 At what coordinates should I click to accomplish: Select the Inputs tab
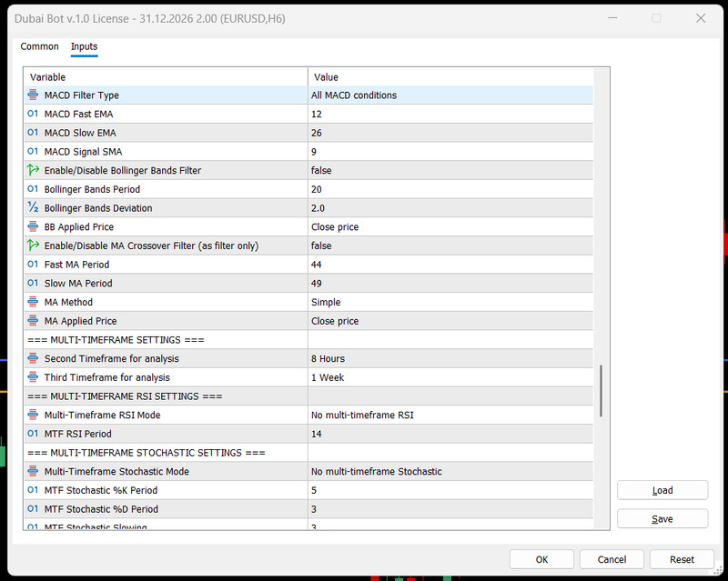click(84, 46)
